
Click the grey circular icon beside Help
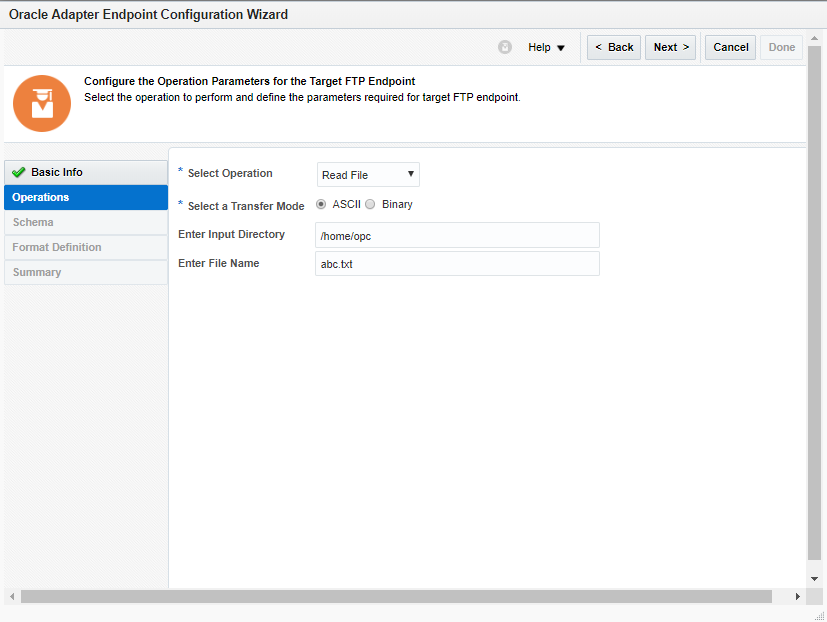coord(505,47)
